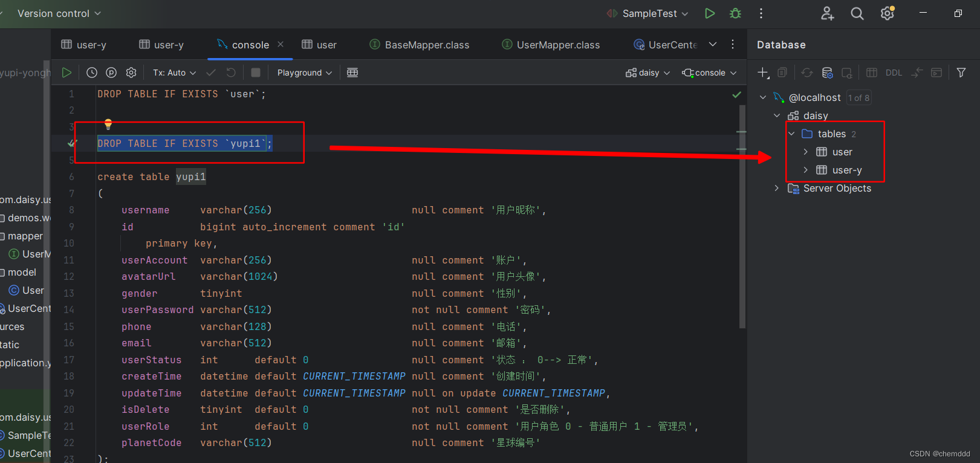Roll back the transaction with the undo icon
The image size is (980, 463).
(x=231, y=73)
